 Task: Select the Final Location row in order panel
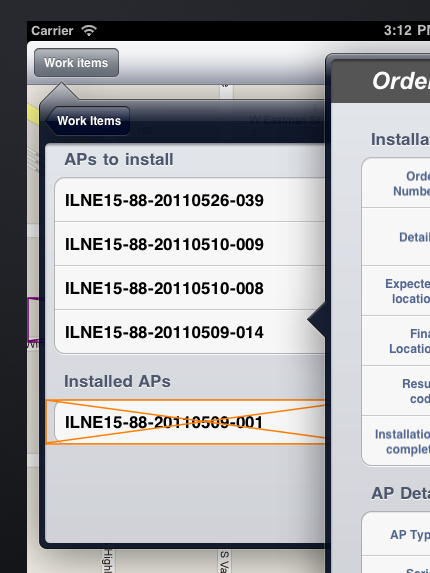(x=396, y=341)
